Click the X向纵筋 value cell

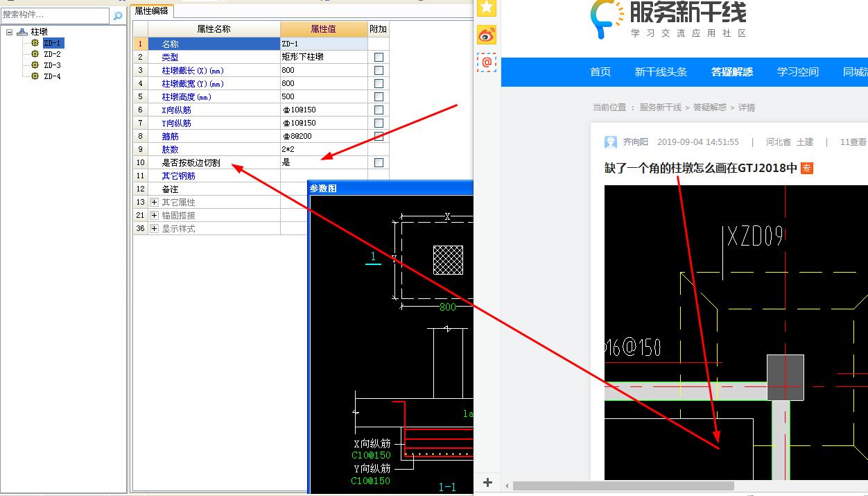click(x=324, y=110)
